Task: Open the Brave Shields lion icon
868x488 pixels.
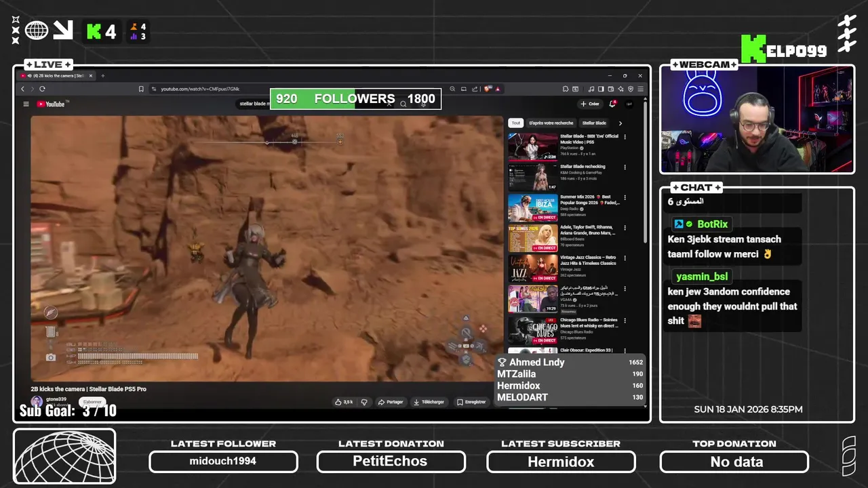Action: 487,89
